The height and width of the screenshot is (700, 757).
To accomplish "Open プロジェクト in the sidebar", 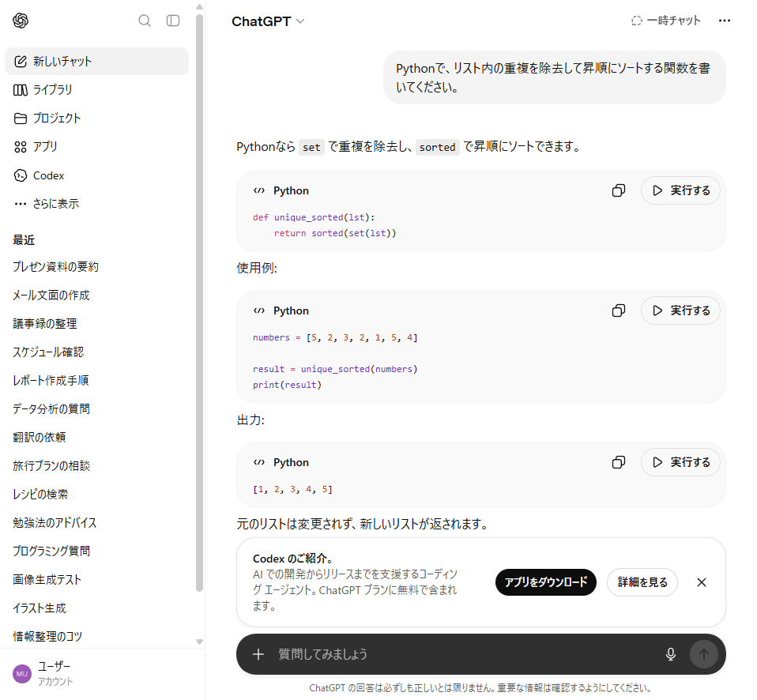I will tap(96, 119).
